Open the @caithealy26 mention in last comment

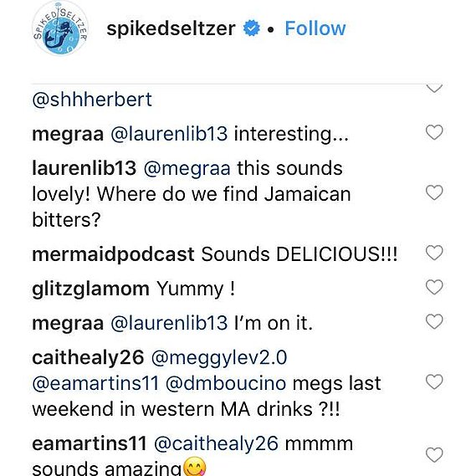216,444
